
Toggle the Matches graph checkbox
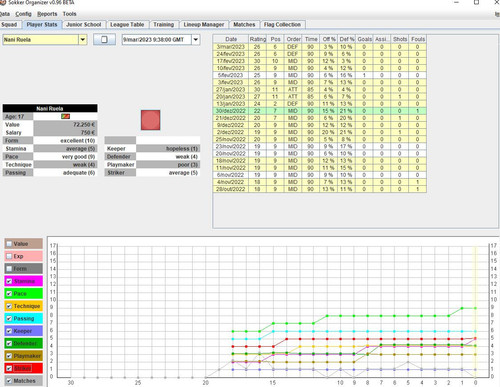tap(9, 381)
